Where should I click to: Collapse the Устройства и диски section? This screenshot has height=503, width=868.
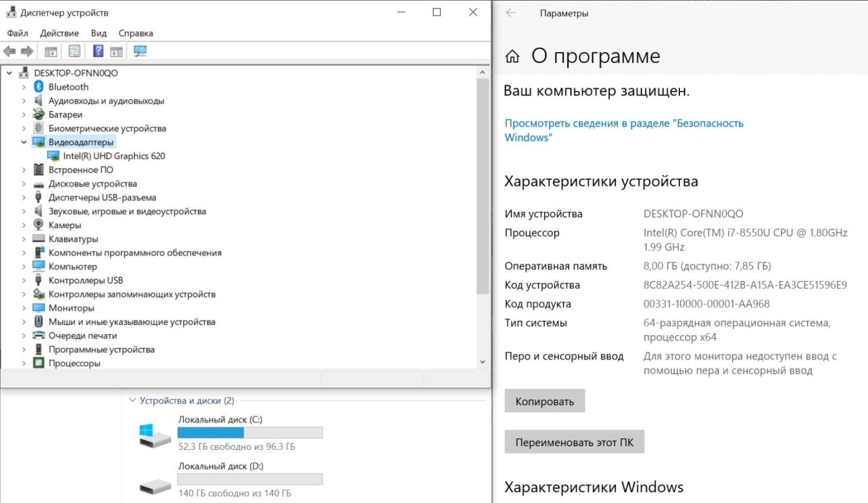click(x=133, y=400)
